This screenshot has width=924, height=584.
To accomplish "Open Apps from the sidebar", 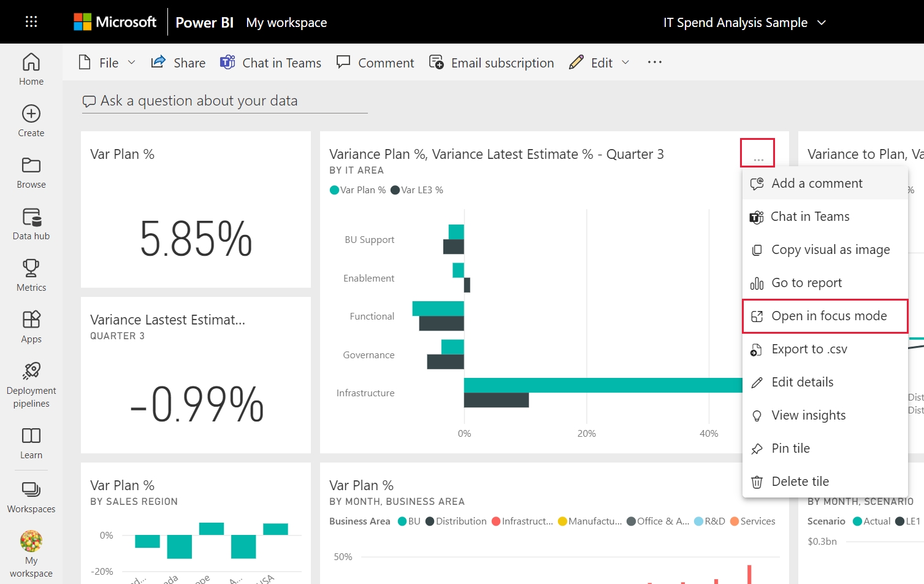I will point(31,327).
